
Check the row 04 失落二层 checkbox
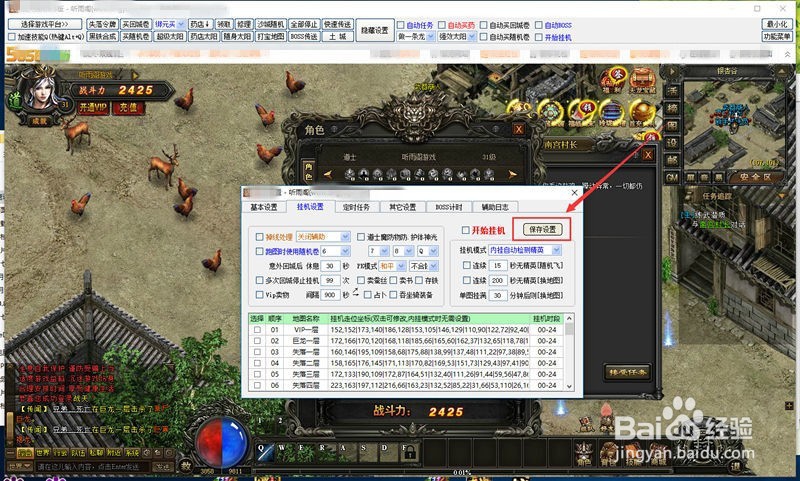tap(257, 363)
